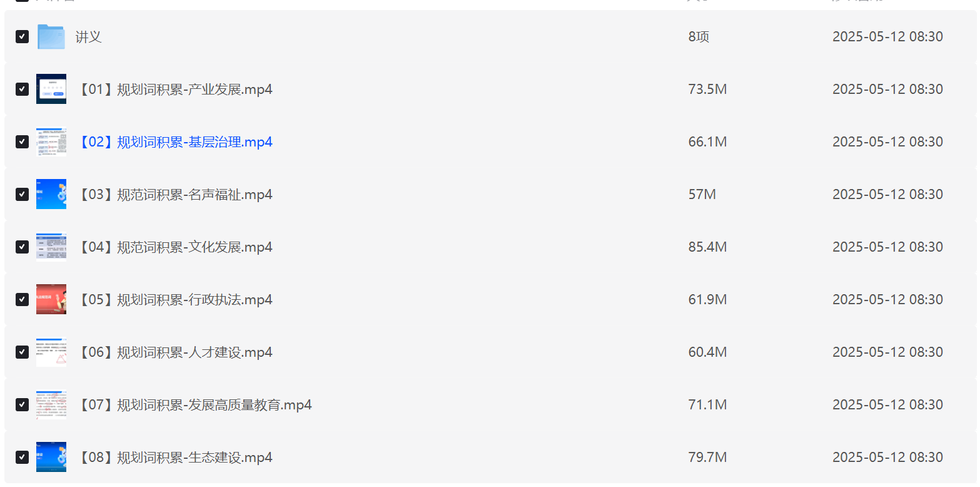Open highlighted link 【02】规划词积累-基层治理.mp4
Image resolution: width=980 pixels, height=487 pixels.
[x=174, y=141]
